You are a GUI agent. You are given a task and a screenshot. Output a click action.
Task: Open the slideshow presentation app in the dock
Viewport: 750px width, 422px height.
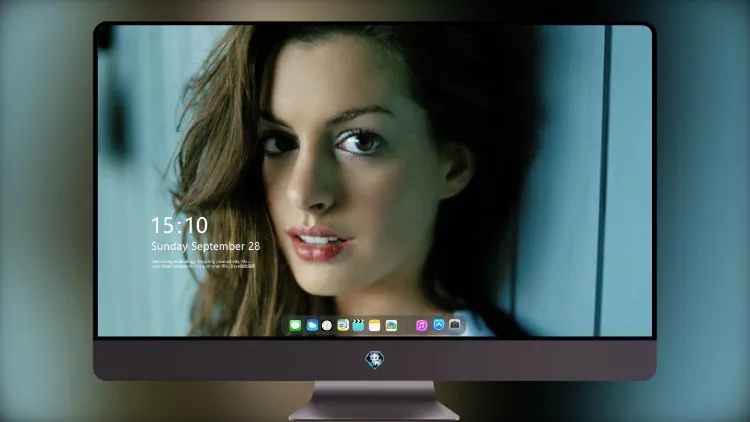coord(343,326)
